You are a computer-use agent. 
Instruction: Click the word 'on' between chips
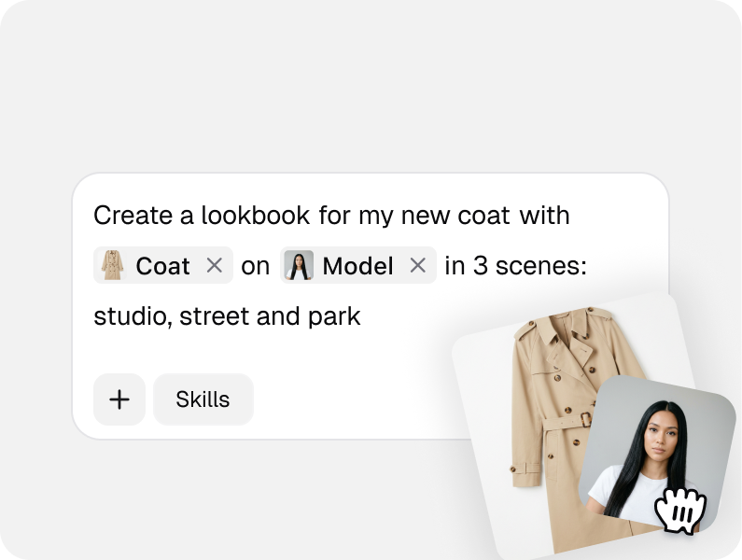tap(256, 266)
